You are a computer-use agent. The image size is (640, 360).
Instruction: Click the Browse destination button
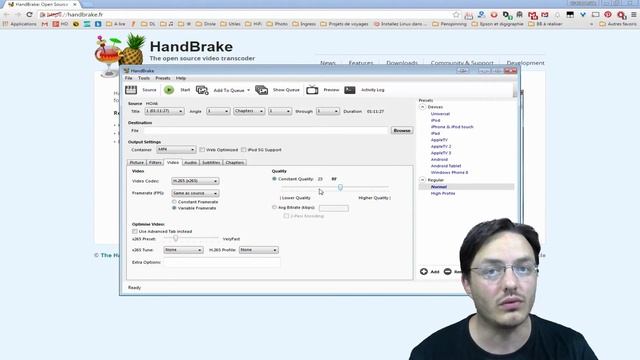point(402,131)
